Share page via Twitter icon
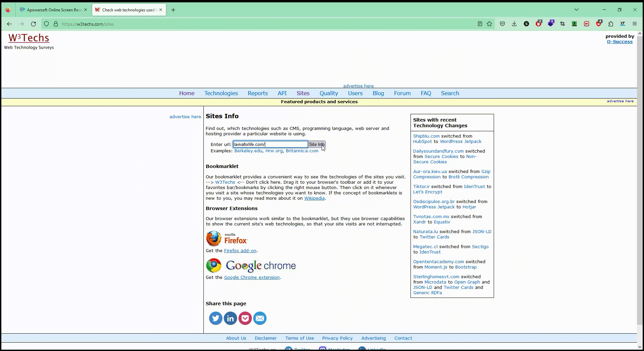 coord(215,318)
